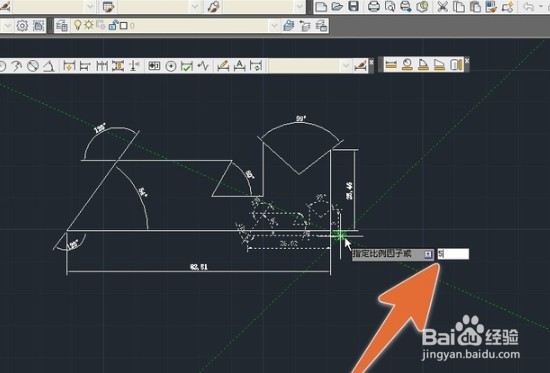The width and height of the screenshot is (550, 373).
Task: Toggle freeze/thaw sun icon for layer 0
Action: [89, 25]
